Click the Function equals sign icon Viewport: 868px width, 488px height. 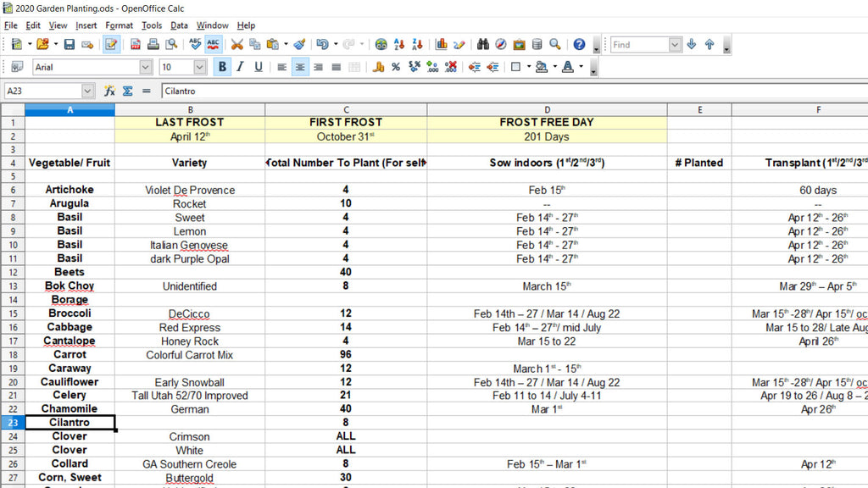pos(146,91)
